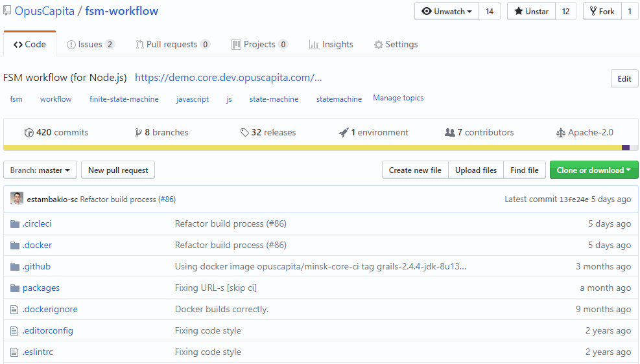Click the contributors people icon

pyautogui.click(x=449, y=133)
